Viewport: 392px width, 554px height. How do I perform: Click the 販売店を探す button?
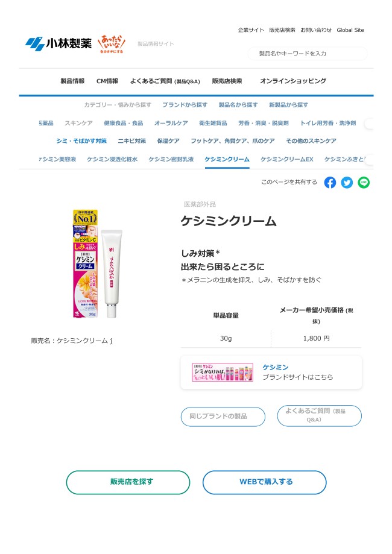click(128, 482)
